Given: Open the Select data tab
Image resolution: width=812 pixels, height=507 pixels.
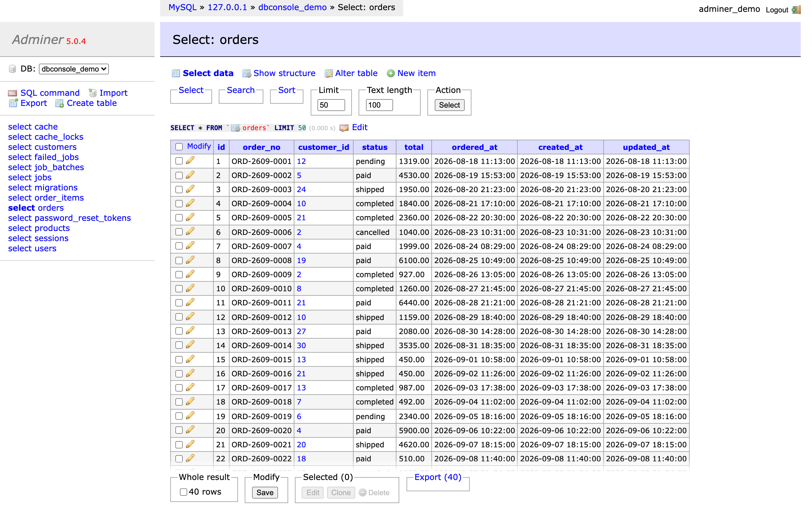Looking at the screenshot, I should [x=208, y=73].
